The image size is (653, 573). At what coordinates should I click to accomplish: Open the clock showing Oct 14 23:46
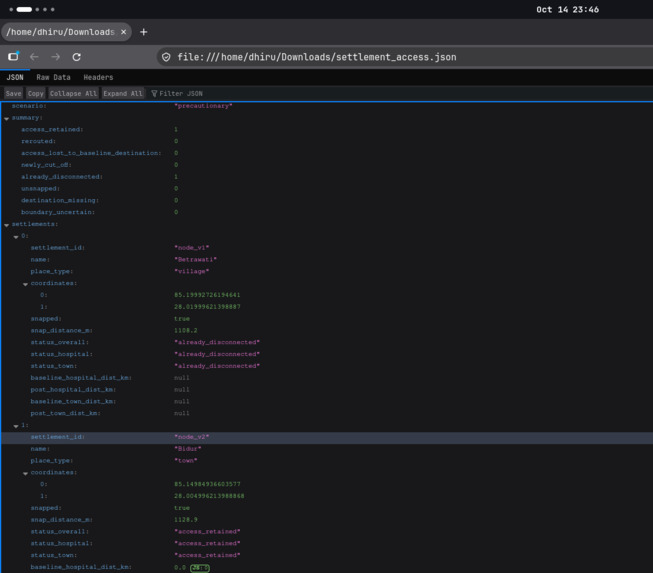[x=567, y=10]
